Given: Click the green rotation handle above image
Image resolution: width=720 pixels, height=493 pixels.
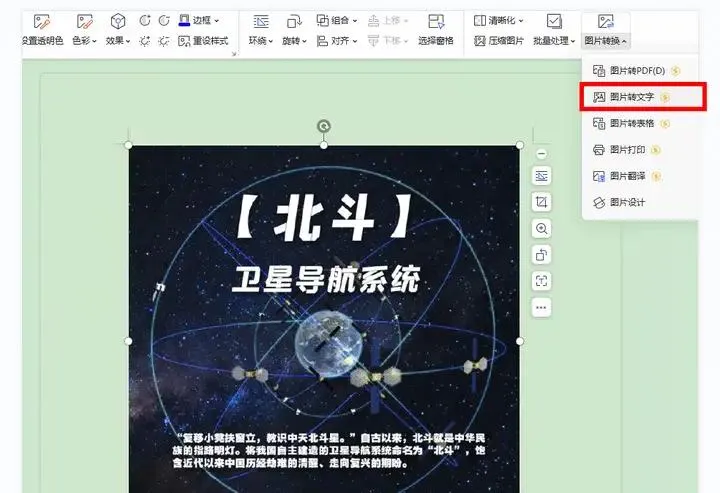Looking at the screenshot, I should tap(324, 126).
